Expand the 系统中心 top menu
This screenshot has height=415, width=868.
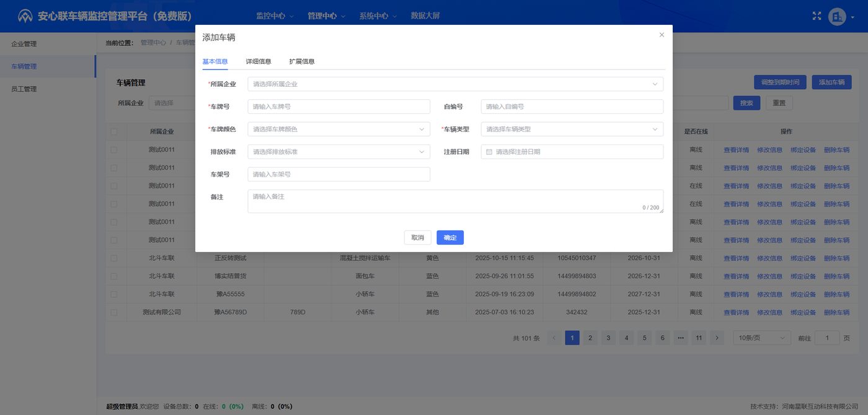click(x=378, y=16)
